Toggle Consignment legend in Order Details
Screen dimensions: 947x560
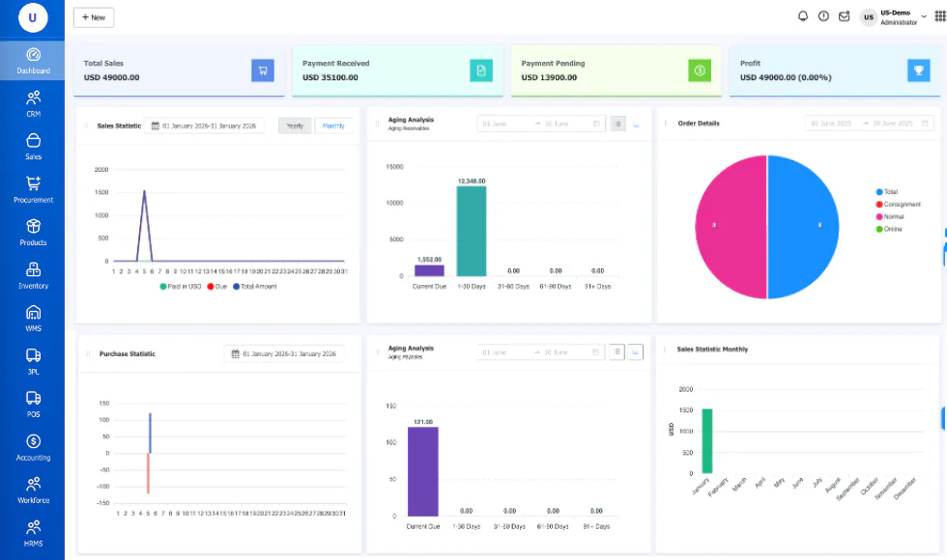[x=898, y=205]
